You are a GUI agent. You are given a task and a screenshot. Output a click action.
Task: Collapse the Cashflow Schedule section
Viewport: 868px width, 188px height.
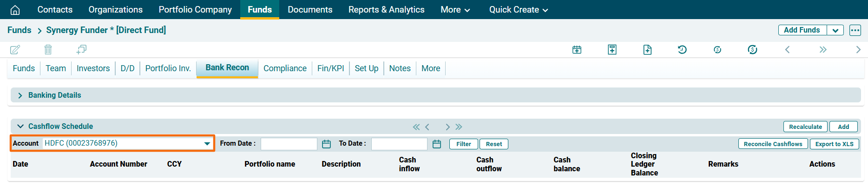tap(20, 126)
